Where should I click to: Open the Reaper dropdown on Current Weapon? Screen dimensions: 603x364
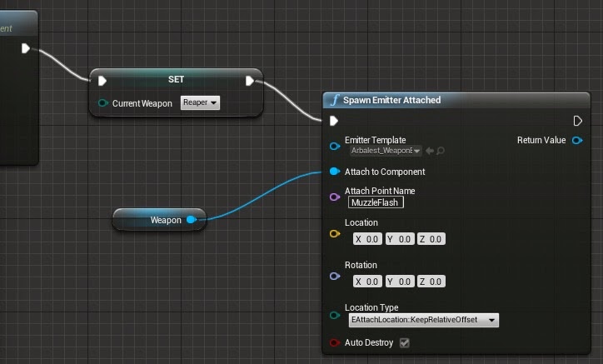[200, 102]
